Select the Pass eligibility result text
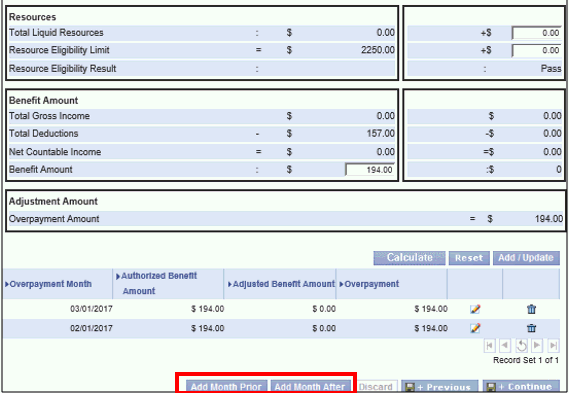Viewport: 569px width, 393px height. point(551,69)
